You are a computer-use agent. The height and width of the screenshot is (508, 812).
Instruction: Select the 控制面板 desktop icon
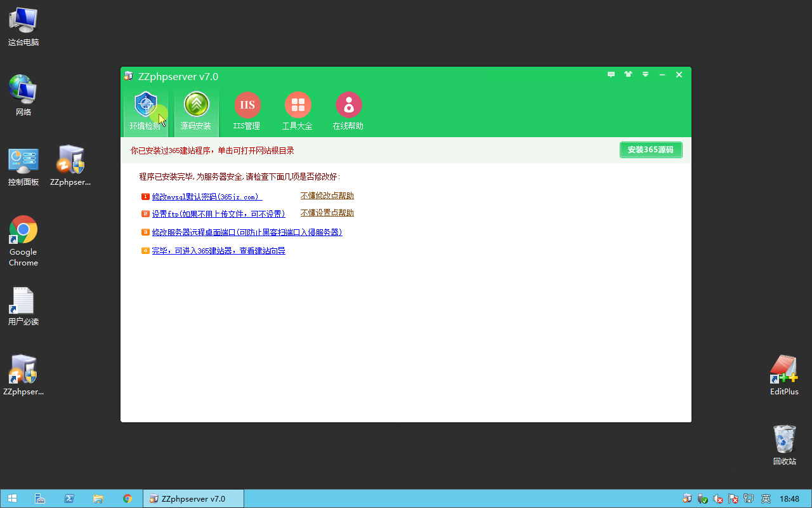click(23, 166)
